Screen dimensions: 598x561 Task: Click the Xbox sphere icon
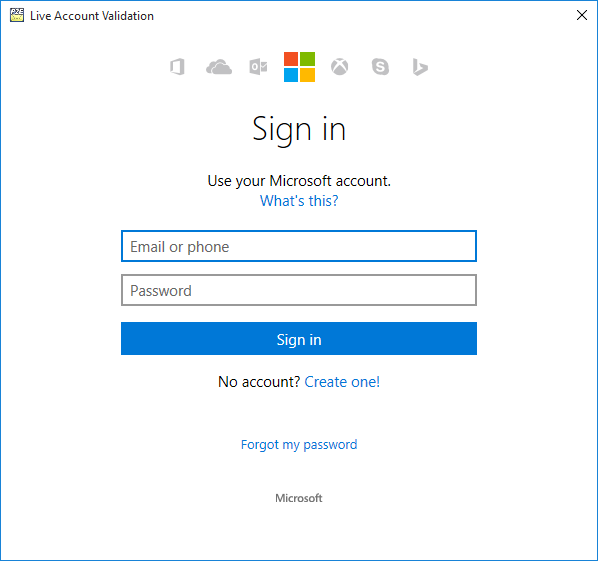coord(339,67)
